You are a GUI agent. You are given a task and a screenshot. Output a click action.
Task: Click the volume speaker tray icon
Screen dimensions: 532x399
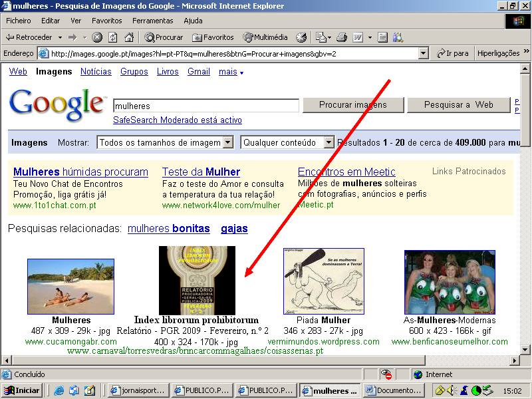pos(452,390)
